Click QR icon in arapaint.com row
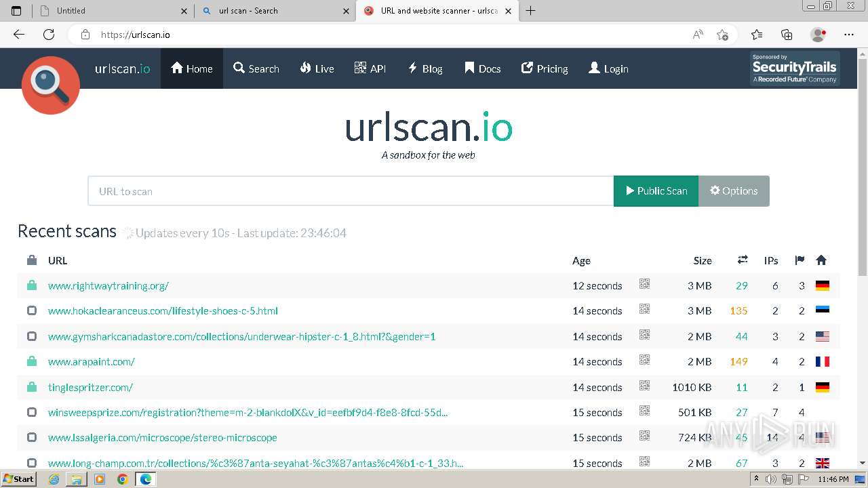868x488 pixels. 644,360
